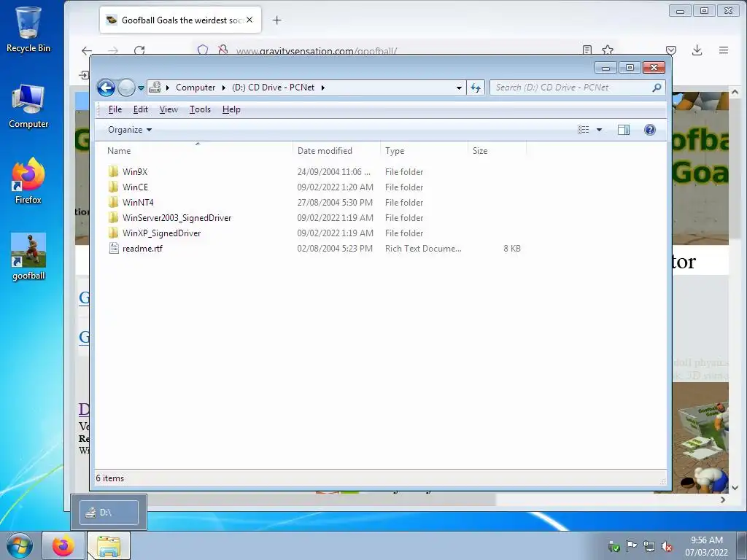Sort by Date modified column header

[336, 150]
